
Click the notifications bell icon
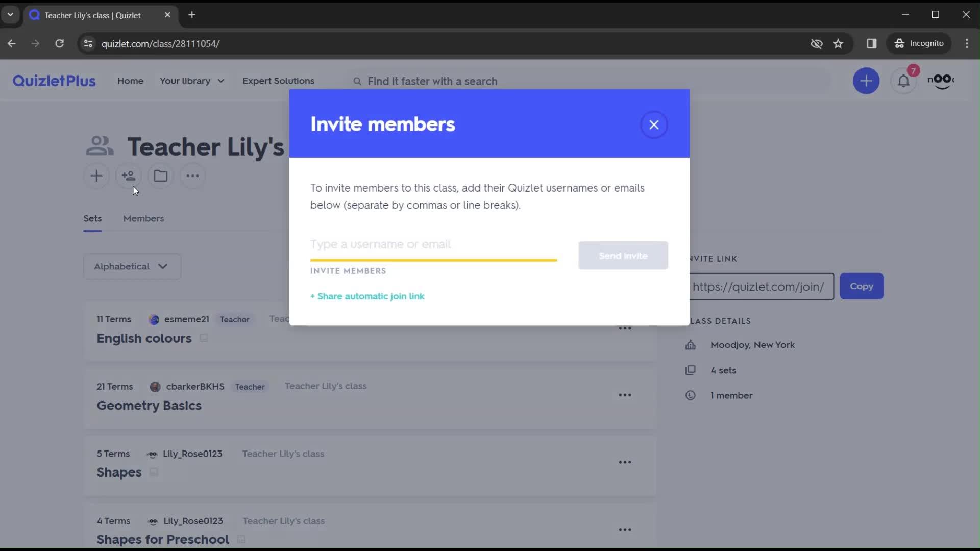[903, 81]
